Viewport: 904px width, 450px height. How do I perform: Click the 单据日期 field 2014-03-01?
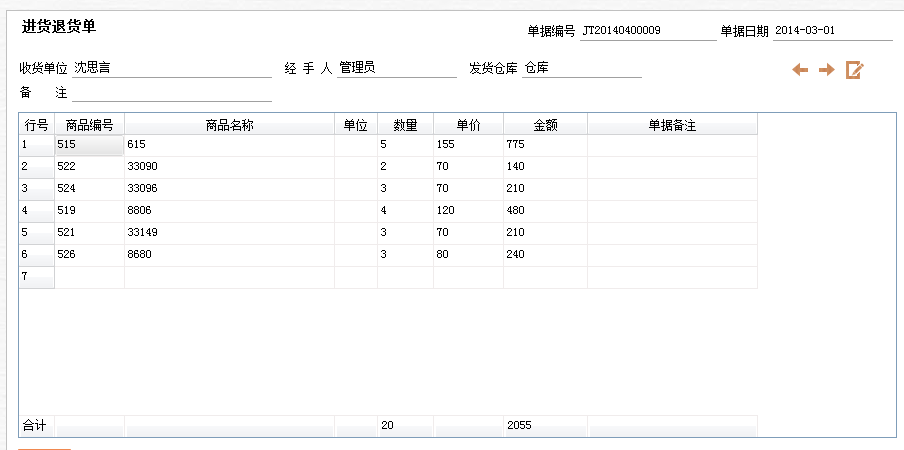pos(834,31)
